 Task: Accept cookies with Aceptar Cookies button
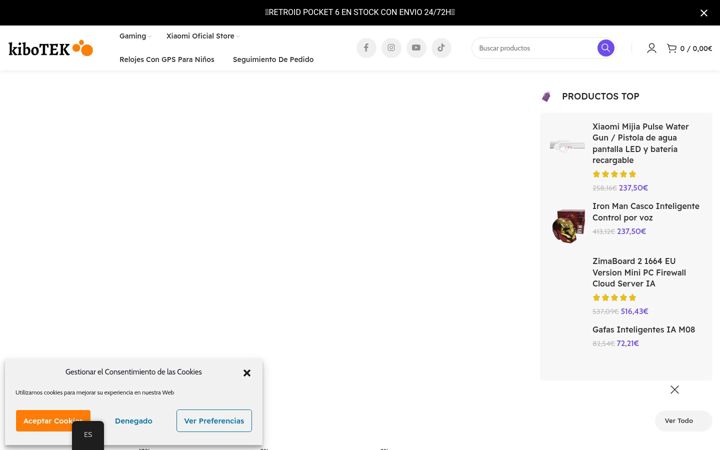click(53, 421)
